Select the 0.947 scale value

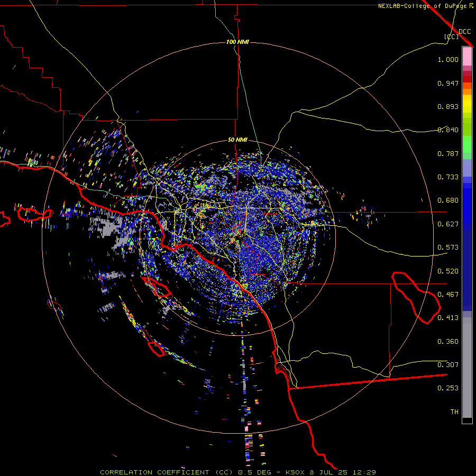[448, 83]
